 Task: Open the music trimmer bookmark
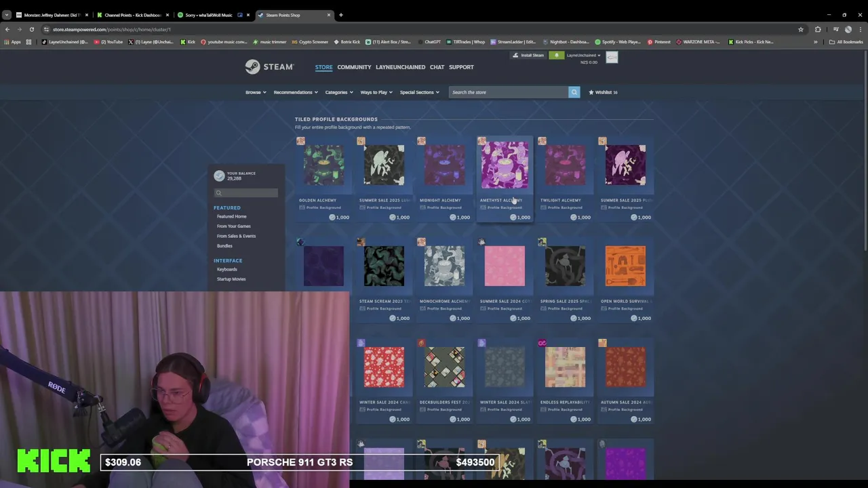click(269, 42)
